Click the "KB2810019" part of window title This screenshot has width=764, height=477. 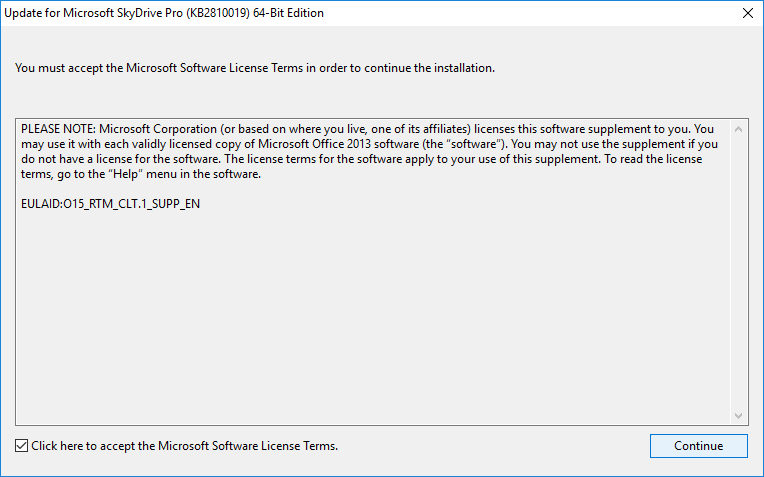tap(217, 14)
